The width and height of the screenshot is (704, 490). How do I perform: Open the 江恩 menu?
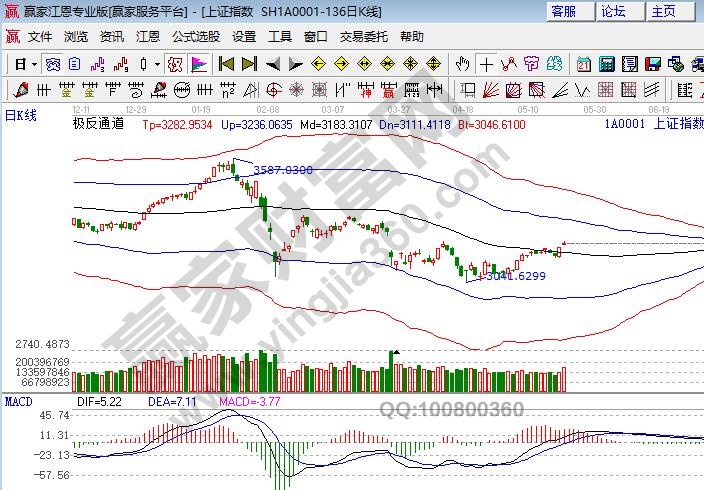click(x=147, y=36)
